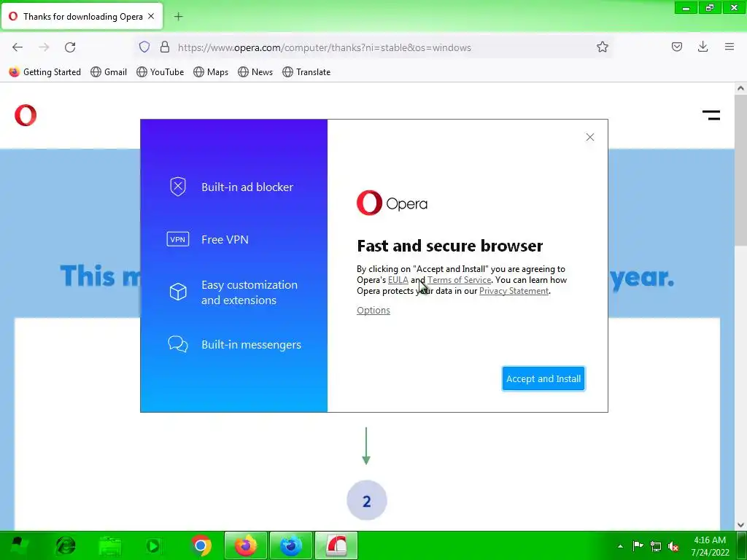
Task: Click the Opera logo on the webpage
Action: pyautogui.click(x=26, y=114)
